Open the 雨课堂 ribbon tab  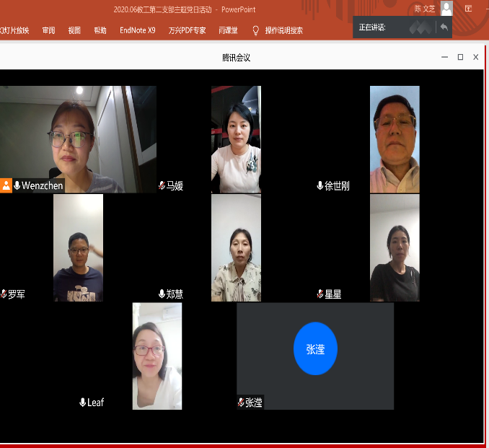(229, 30)
